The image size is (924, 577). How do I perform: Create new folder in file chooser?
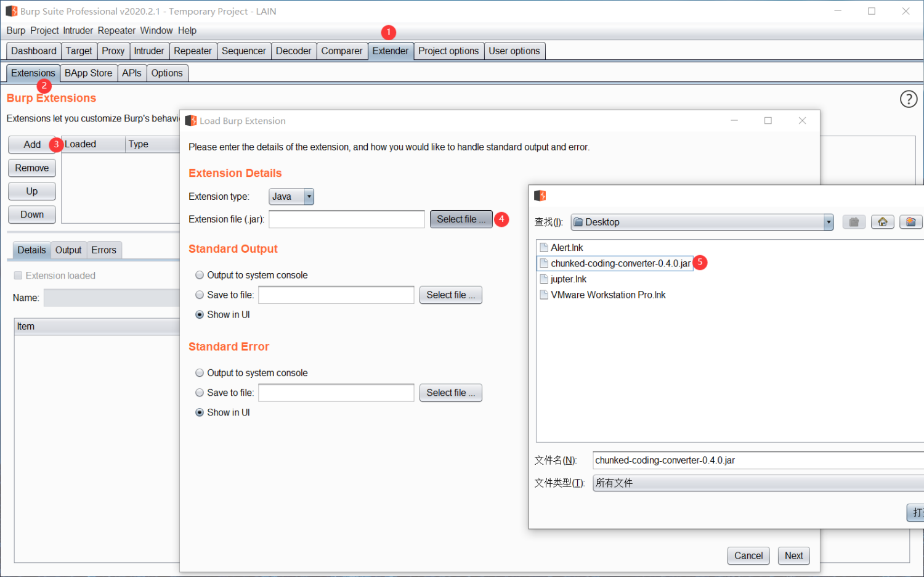(910, 222)
